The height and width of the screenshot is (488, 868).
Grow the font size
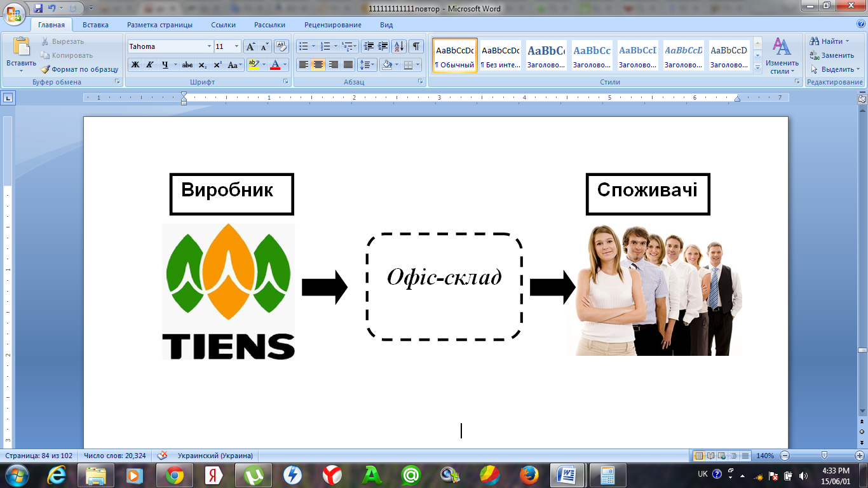[250, 46]
